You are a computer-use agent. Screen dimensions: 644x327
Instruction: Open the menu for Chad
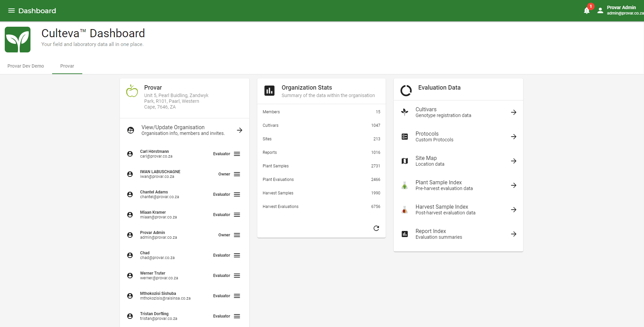pyautogui.click(x=237, y=255)
